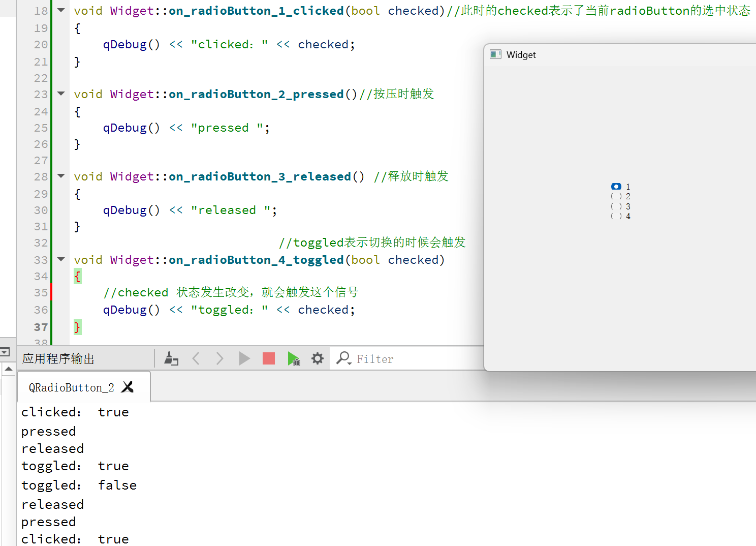Select radio button 1 in Widget window

coord(616,187)
